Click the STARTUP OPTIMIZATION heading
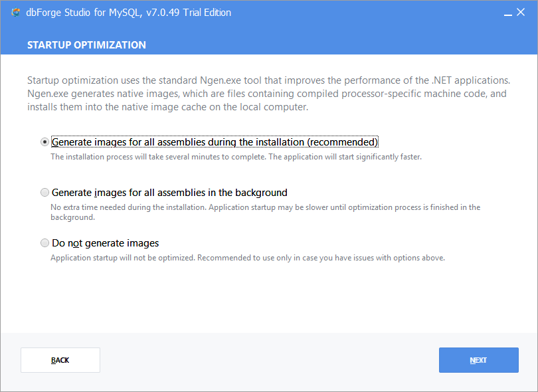 86,45
